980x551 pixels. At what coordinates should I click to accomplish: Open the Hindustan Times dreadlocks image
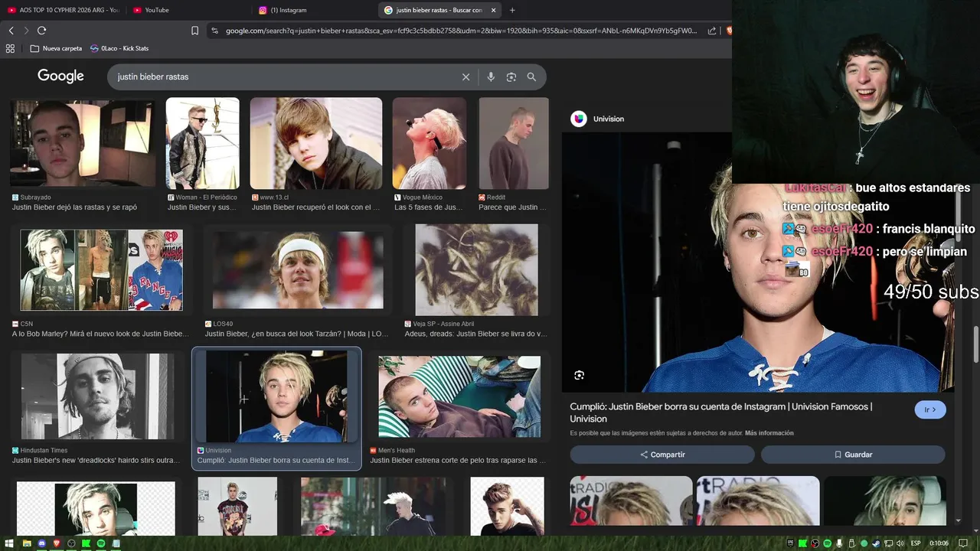(97, 396)
